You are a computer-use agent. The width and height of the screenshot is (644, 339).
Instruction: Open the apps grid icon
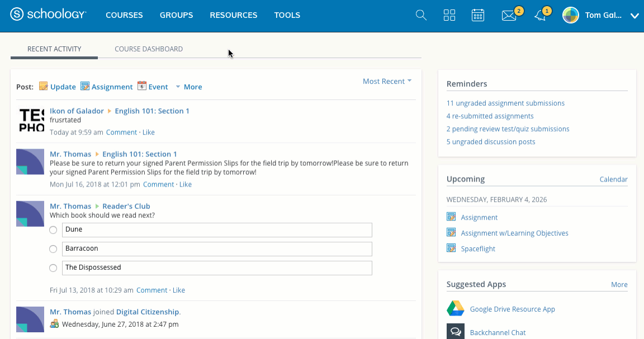pos(449,16)
